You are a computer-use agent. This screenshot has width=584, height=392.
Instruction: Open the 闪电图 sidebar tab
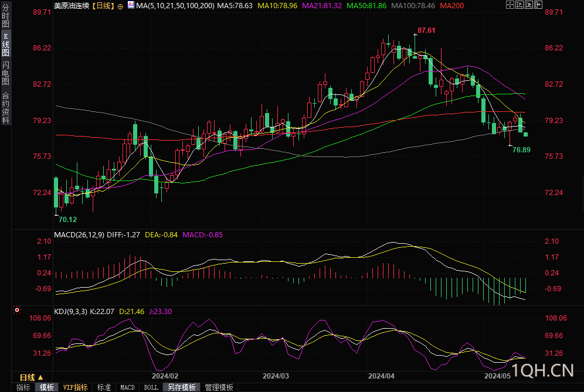coord(6,73)
